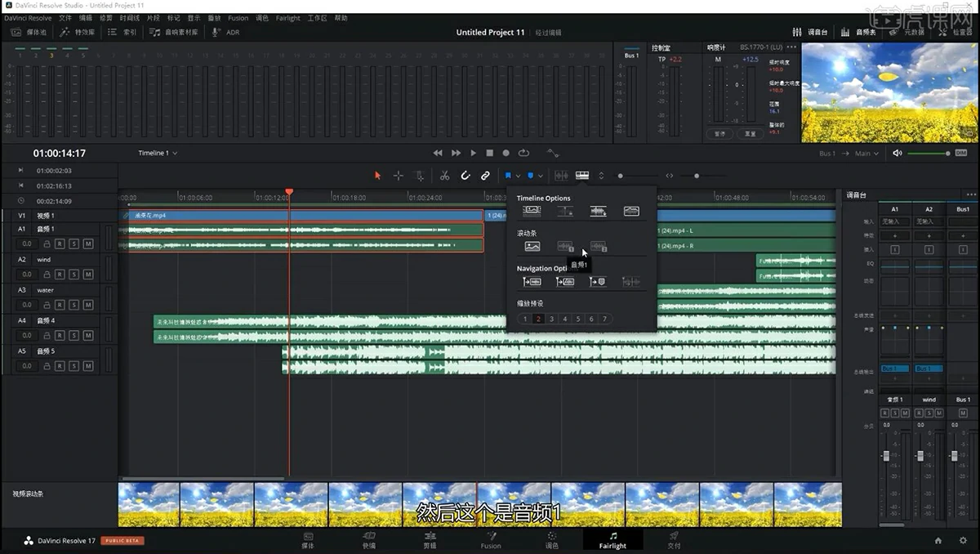The width and height of the screenshot is (980, 554).
Task: Select audio scroller 2 icon
Action: [599, 246]
